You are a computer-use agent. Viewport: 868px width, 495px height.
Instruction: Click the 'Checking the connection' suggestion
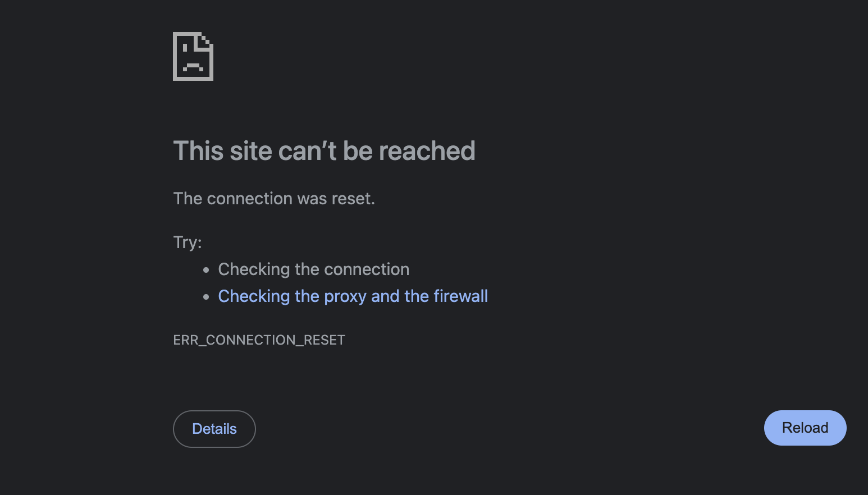(x=313, y=269)
